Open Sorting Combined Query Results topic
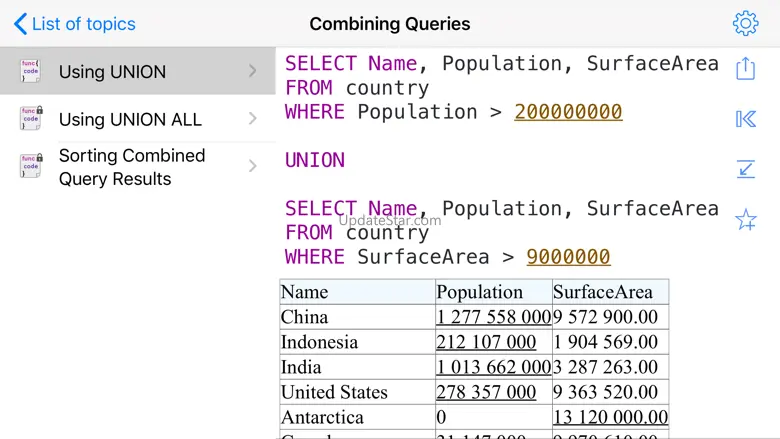 pyautogui.click(x=138, y=167)
